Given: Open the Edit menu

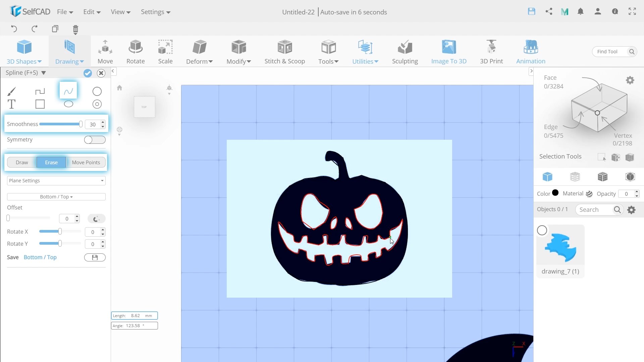Looking at the screenshot, I should tap(92, 12).
